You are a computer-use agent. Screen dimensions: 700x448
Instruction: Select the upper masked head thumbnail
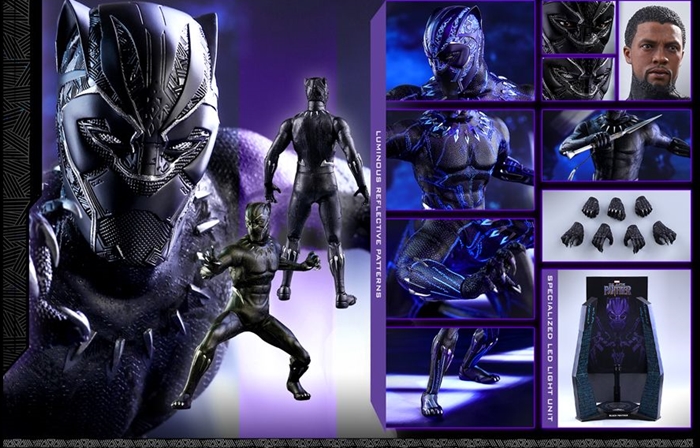click(x=579, y=27)
